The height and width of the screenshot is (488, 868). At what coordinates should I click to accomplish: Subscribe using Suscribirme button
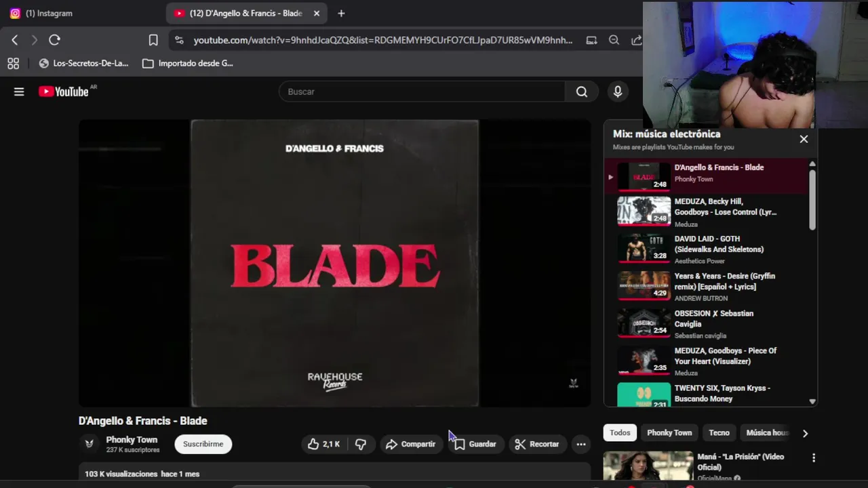203,444
